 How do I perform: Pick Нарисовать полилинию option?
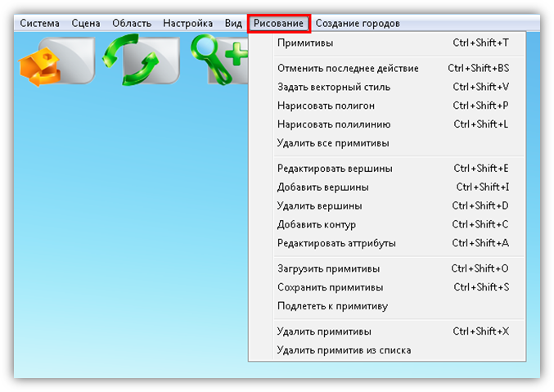click(x=334, y=124)
